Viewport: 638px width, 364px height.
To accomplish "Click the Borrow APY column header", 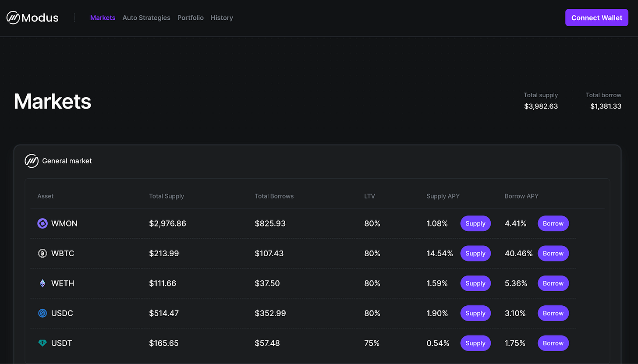I will 521,196.
